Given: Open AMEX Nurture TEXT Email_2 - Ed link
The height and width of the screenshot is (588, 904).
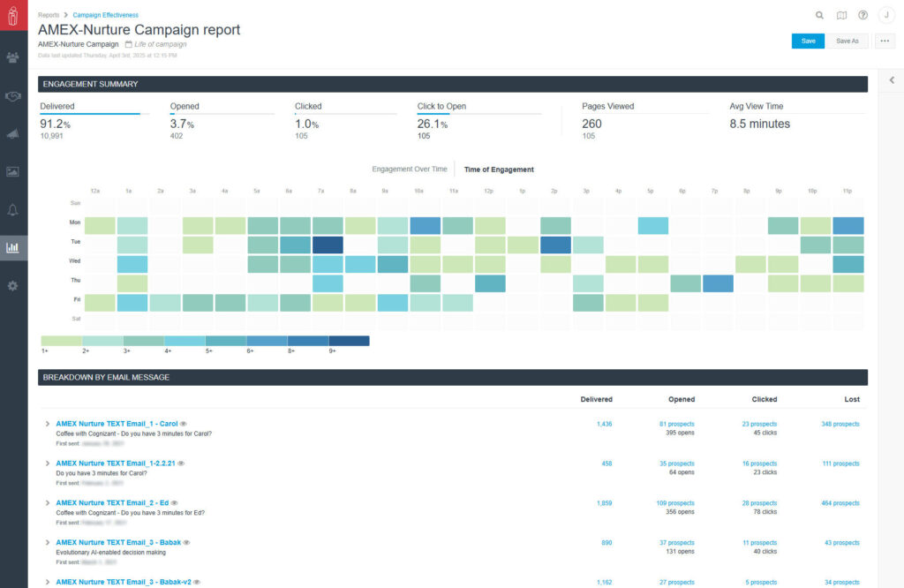Looking at the screenshot, I should [112, 502].
